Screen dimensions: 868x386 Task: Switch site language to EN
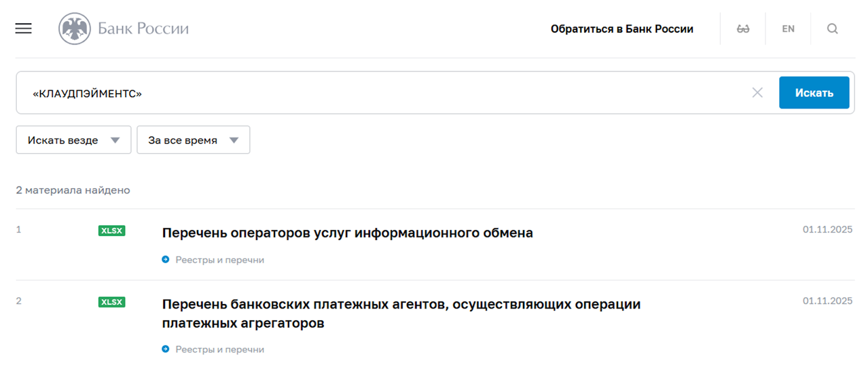pos(788,29)
